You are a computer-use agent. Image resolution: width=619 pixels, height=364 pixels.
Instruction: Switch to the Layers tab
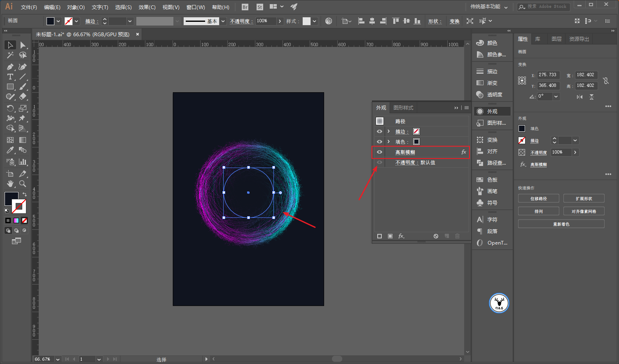coord(556,39)
